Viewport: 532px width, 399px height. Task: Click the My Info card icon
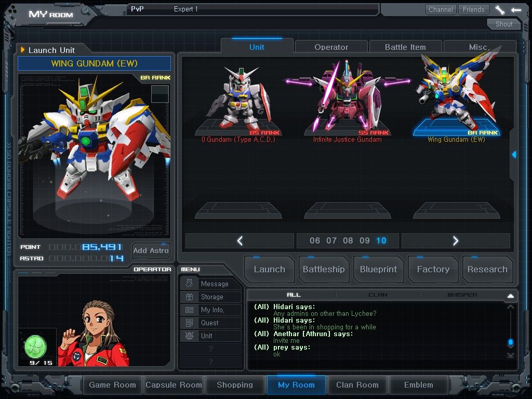pyautogui.click(x=189, y=310)
